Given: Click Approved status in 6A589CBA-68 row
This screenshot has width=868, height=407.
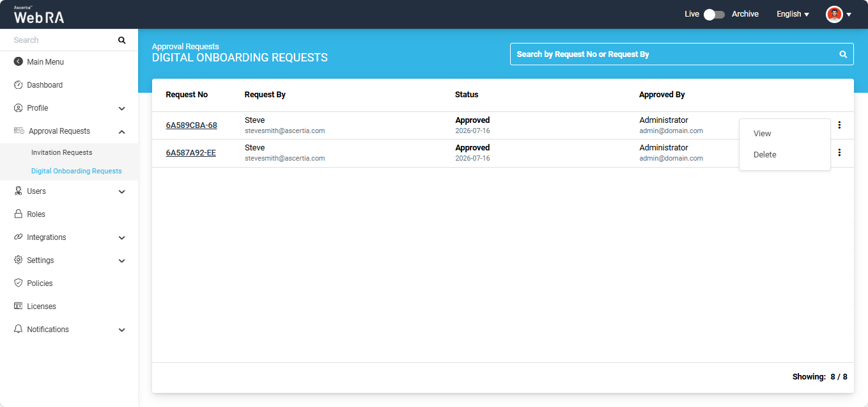Looking at the screenshot, I should (472, 120).
